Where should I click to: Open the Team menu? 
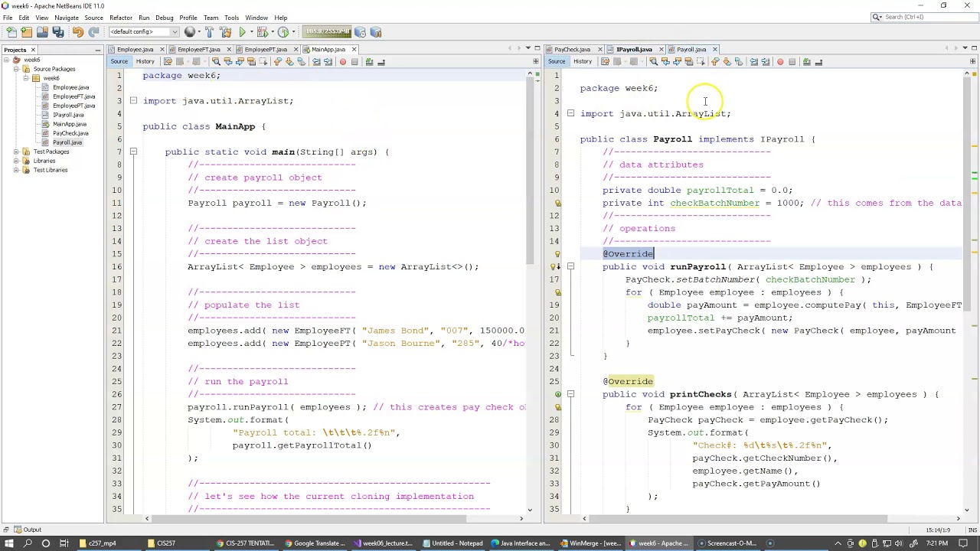click(x=211, y=18)
